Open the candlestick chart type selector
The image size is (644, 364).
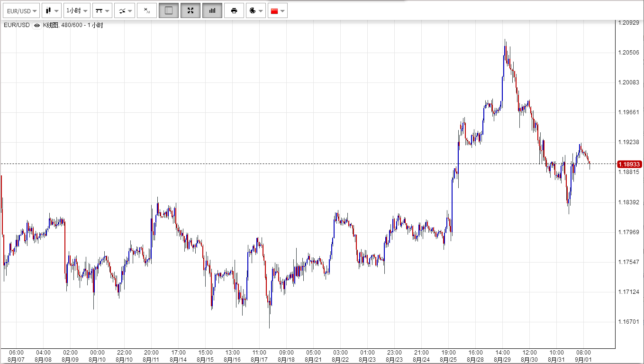[x=52, y=10]
